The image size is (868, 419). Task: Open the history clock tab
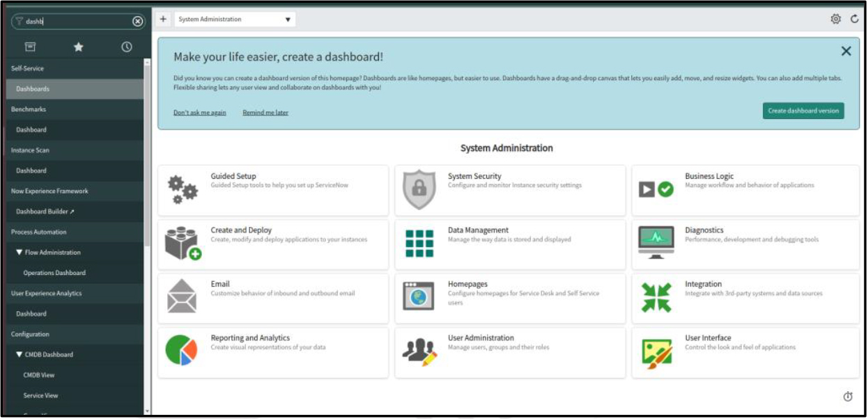click(127, 47)
